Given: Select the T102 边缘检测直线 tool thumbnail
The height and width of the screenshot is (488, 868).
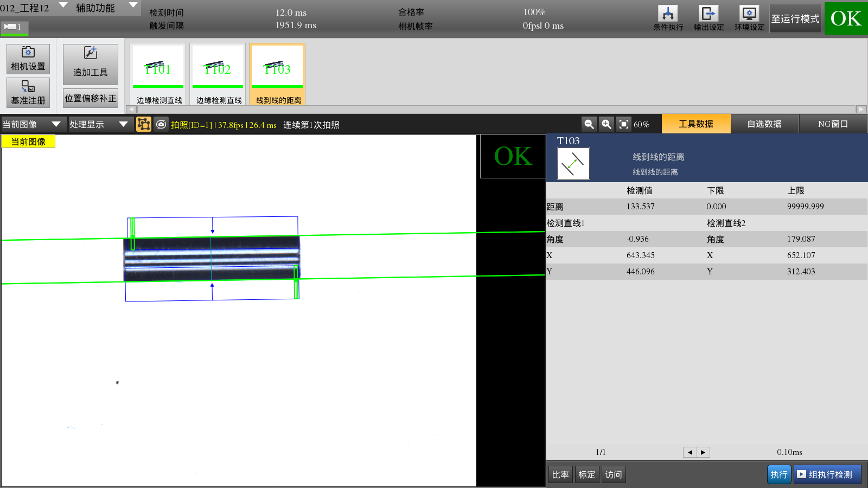Looking at the screenshot, I should click(218, 74).
